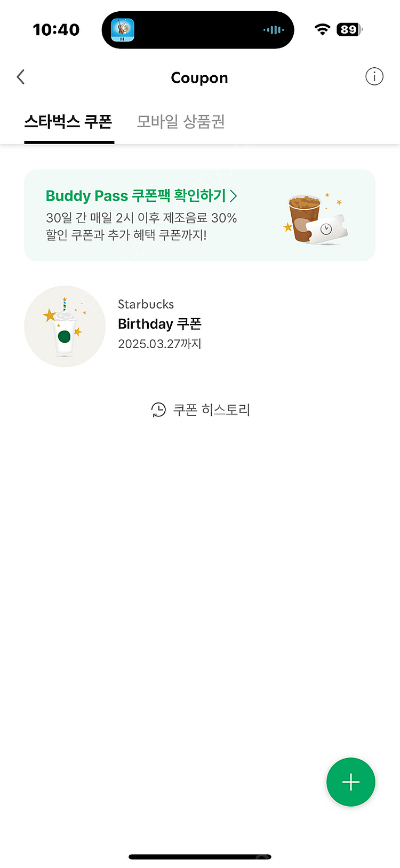This screenshot has width=400, height=868.
Task: Tap the coupon history clock icon
Action: 158,410
